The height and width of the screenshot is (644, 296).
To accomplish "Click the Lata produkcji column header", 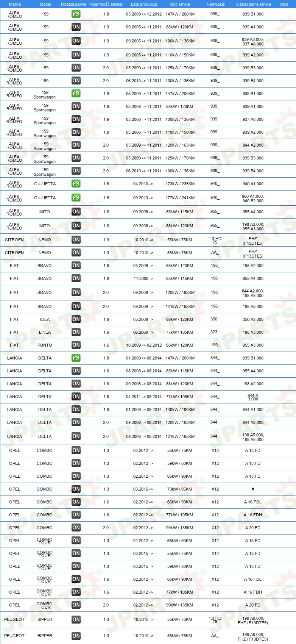I will [x=144, y=4].
